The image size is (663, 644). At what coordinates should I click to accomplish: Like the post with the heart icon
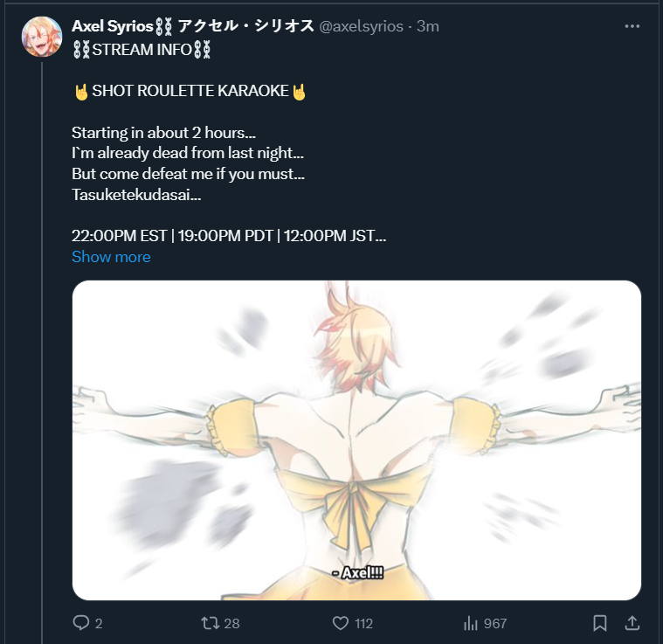point(341,623)
